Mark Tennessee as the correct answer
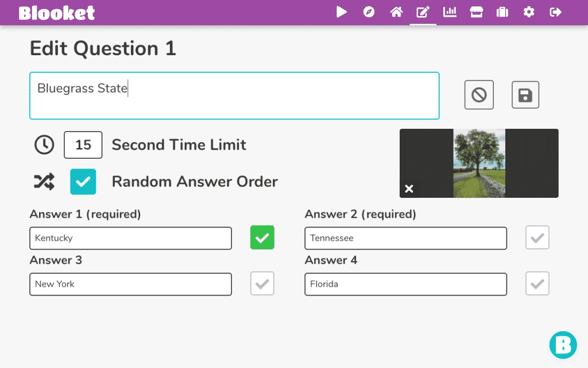 pos(537,237)
